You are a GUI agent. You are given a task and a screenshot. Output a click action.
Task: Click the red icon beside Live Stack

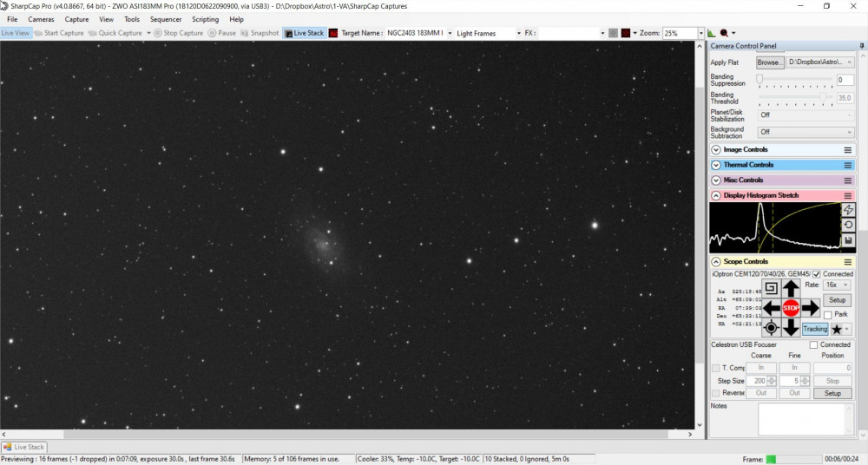tap(333, 33)
